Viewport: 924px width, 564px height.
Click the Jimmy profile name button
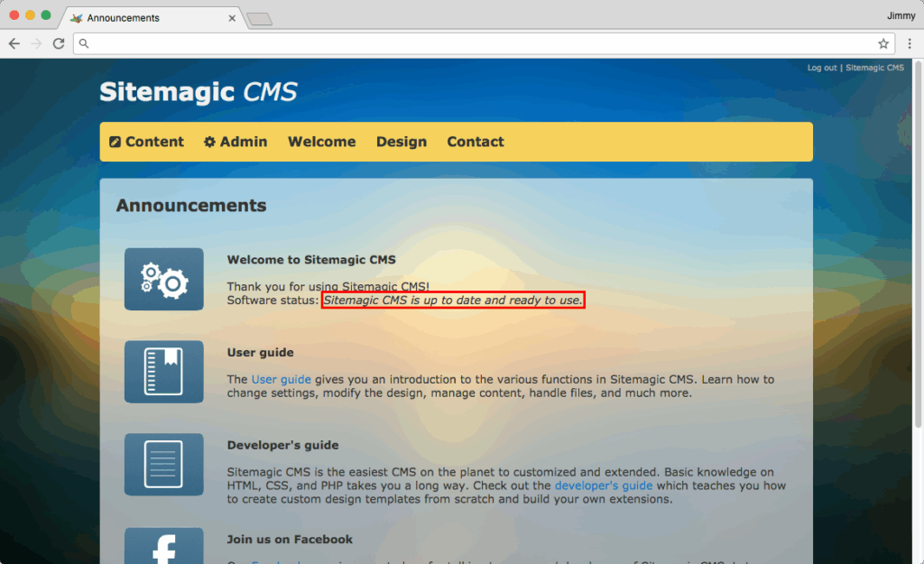[901, 16]
